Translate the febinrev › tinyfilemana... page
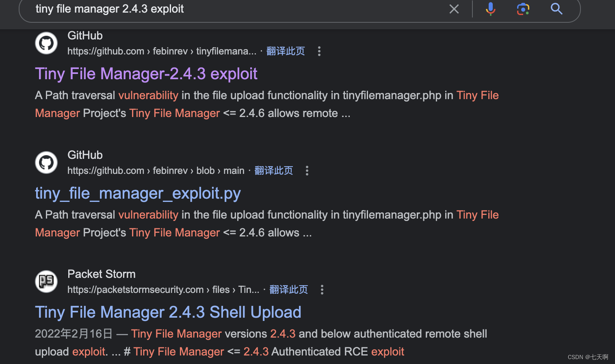The image size is (615, 364). pos(286,51)
